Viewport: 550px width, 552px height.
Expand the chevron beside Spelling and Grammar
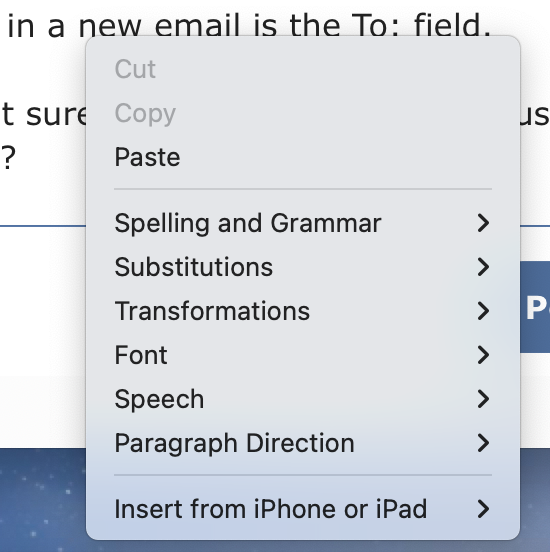[483, 223]
